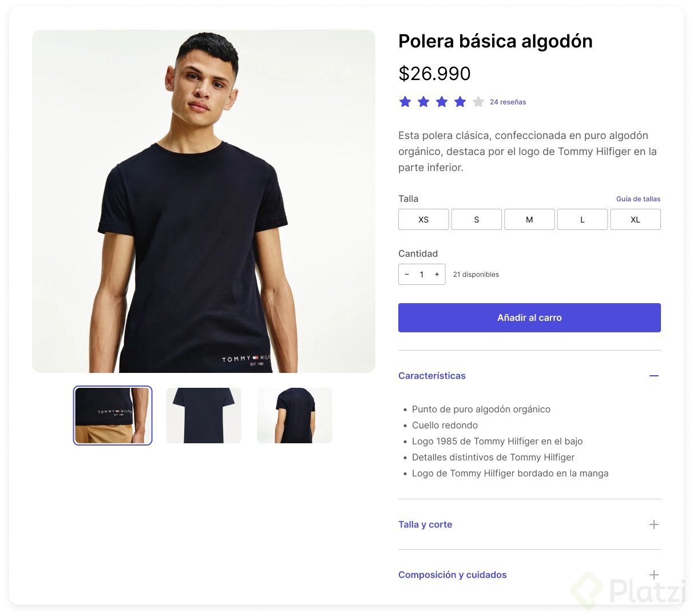This screenshot has height=616, width=693.
Task: Increase quantity with the plus icon
Action: 437,275
